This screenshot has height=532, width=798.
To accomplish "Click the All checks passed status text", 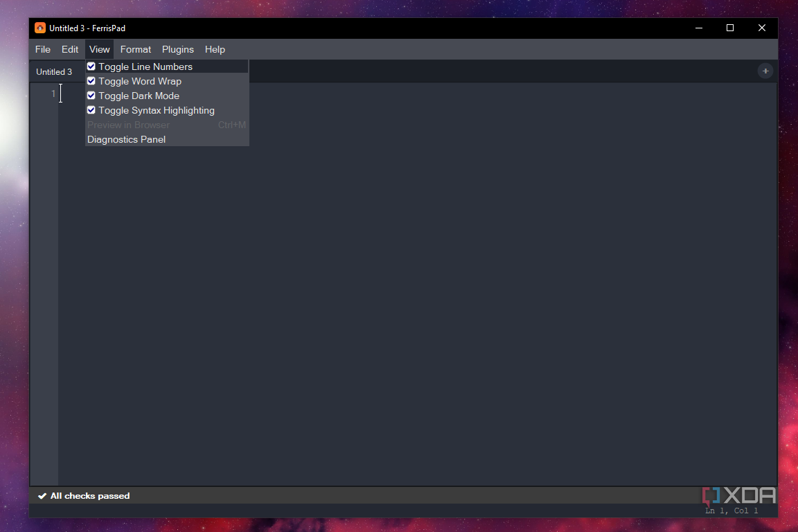I will pyautogui.click(x=90, y=496).
